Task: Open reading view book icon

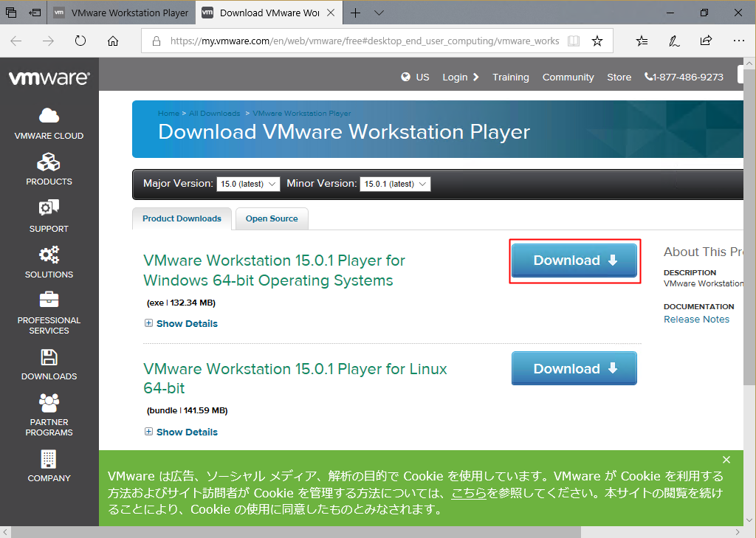Action: click(x=574, y=41)
